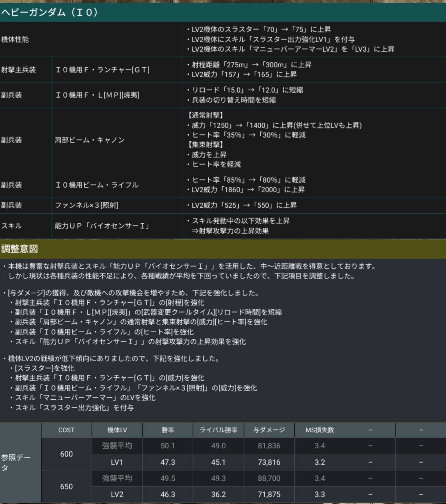Select the 勝率 column header
The image size is (446, 504).
[x=168, y=430]
